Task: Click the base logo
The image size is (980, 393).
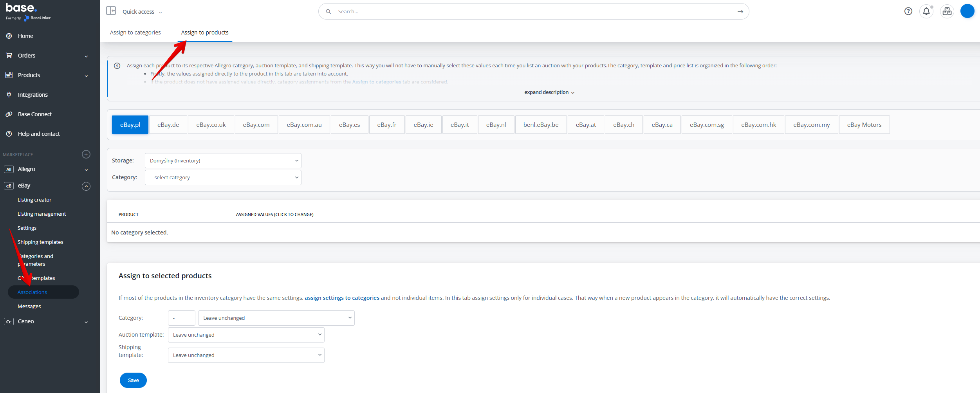Action: (21, 8)
